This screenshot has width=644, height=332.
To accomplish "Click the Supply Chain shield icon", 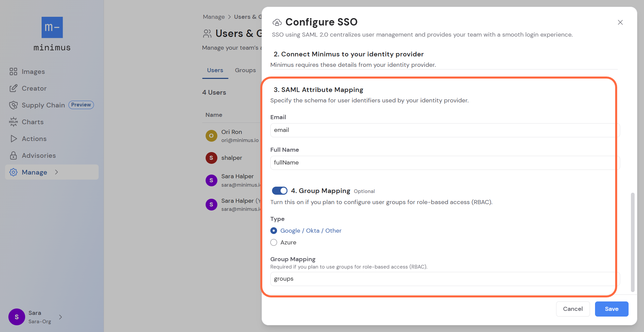I will click(13, 105).
